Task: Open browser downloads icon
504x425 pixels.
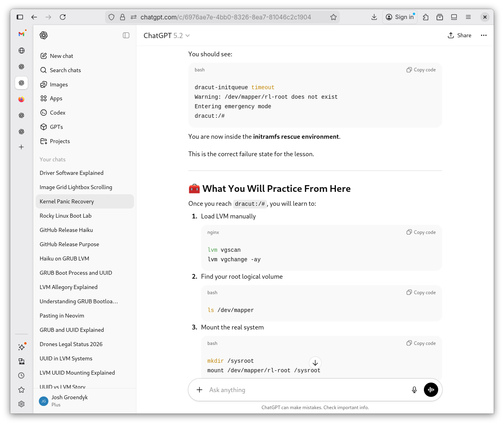Action: coord(374,17)
